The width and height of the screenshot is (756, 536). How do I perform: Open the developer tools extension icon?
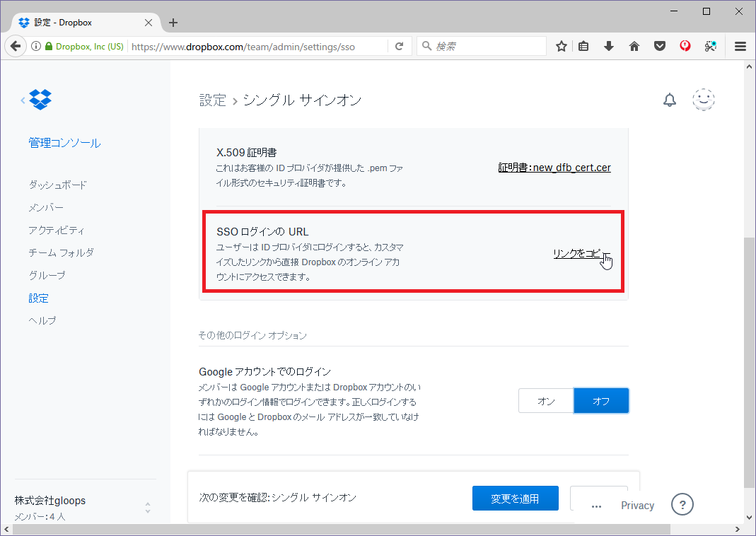pyautogui.click(x=710, y=46)
